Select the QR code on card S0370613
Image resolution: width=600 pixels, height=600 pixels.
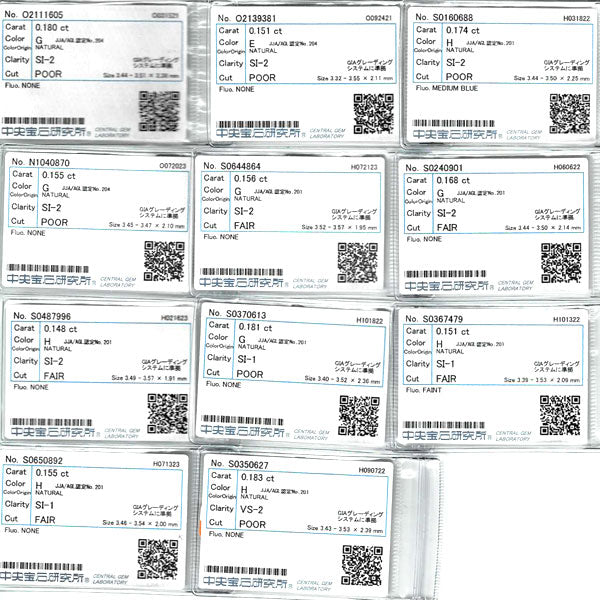(359, 414)
